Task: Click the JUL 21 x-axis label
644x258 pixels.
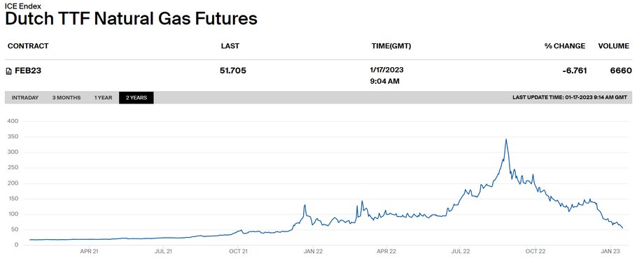Action: click(x=164, y=251)
